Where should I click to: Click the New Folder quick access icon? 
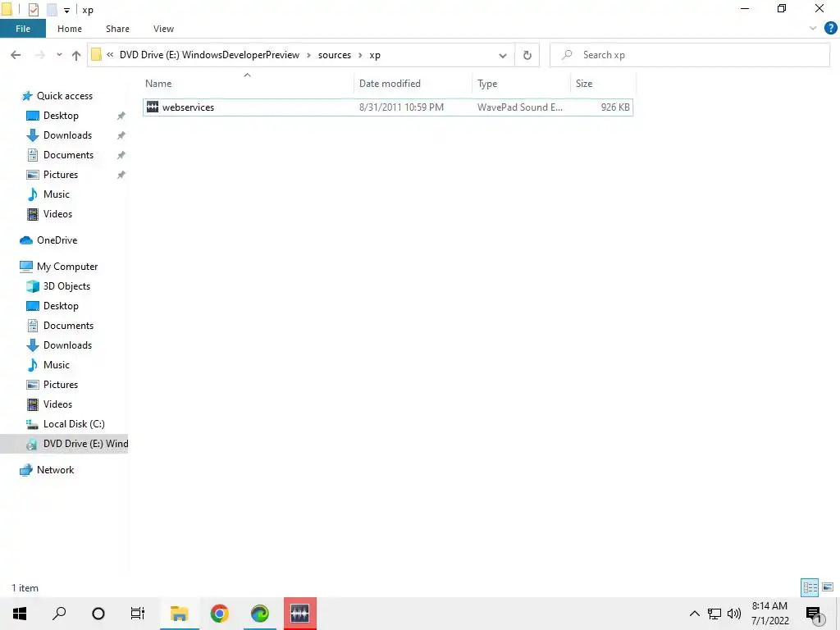pyautogui.click(x=52, y=10)
